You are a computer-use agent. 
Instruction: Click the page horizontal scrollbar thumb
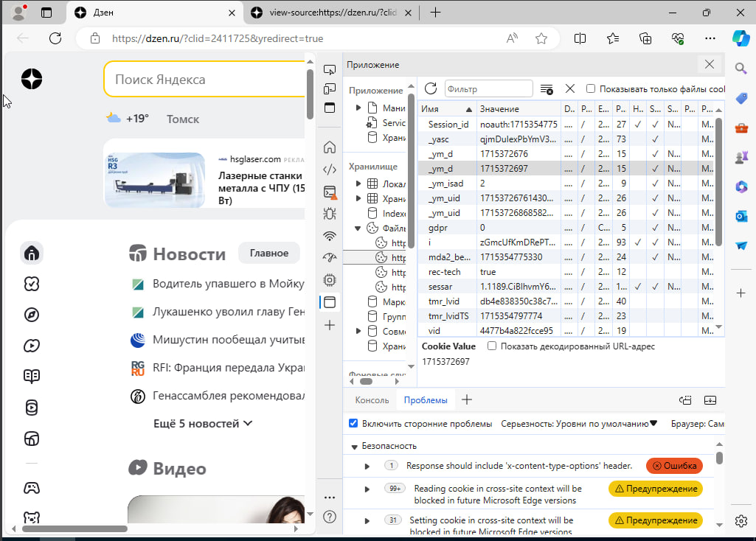coord(74,529)
